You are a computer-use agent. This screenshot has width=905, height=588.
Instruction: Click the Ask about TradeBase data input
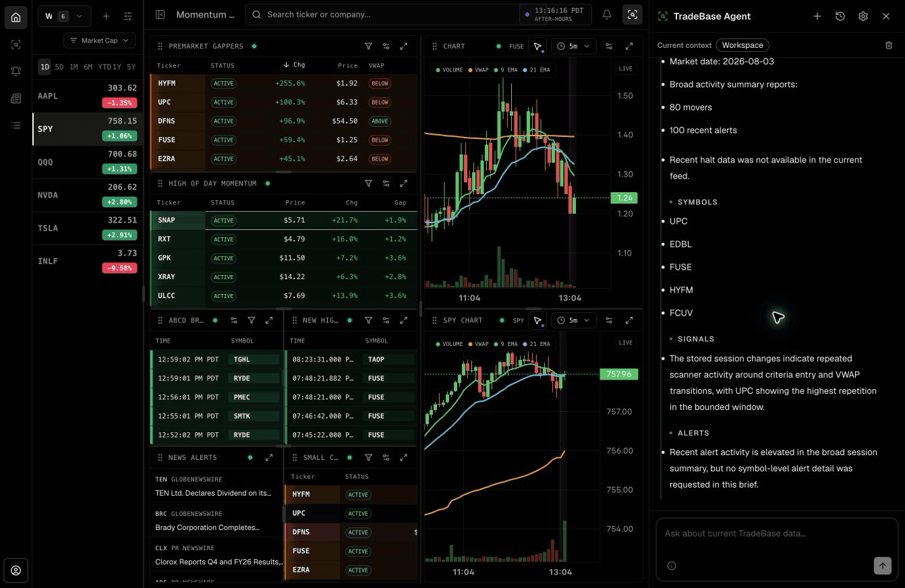pyautogui.click(x=777, y=533)
